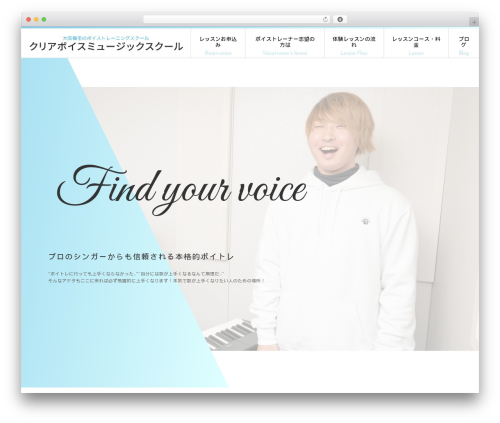Image resolution: width=500 pixels, height=423 pixels.
Task: Click the Find your voice heading
Action: pyautogui.click(x=182, y=189)
